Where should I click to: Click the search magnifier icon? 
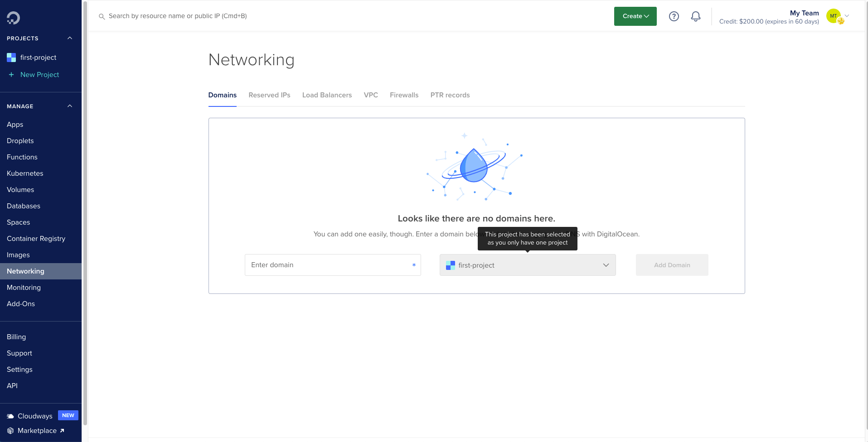(x=101, y=16)
